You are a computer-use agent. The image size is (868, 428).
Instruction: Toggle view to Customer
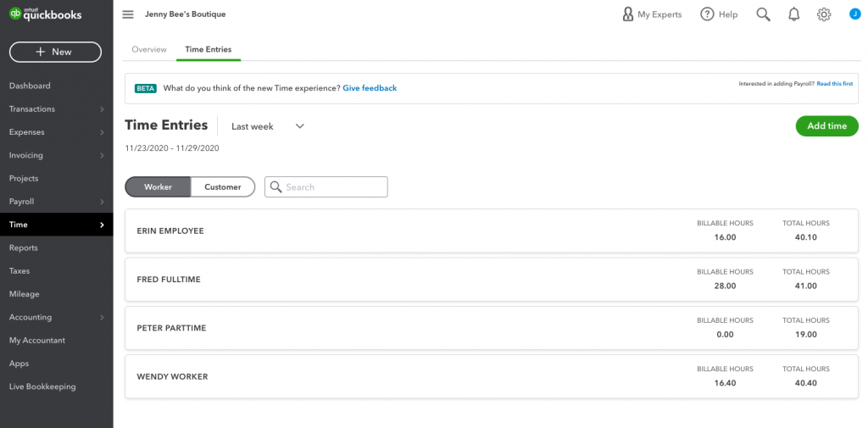click(x=223, y=186)
